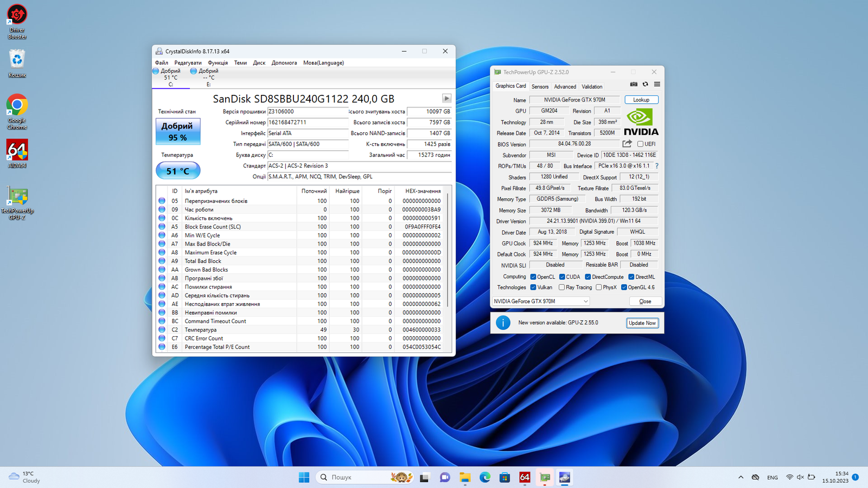Click CrystalDiskInfo next disk arrow button
This screenshot has height=488, width=868.
coord(446,98)
